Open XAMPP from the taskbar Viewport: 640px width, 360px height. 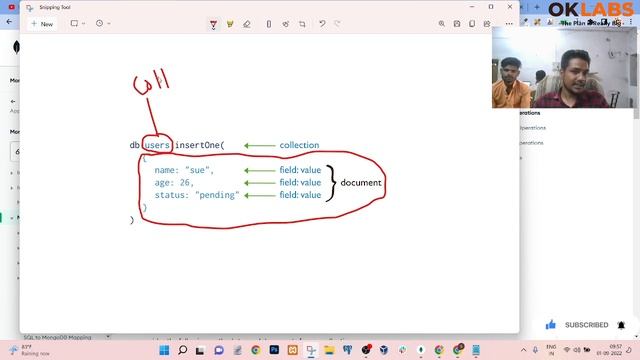pyautogui.click(x=293, y=350)
